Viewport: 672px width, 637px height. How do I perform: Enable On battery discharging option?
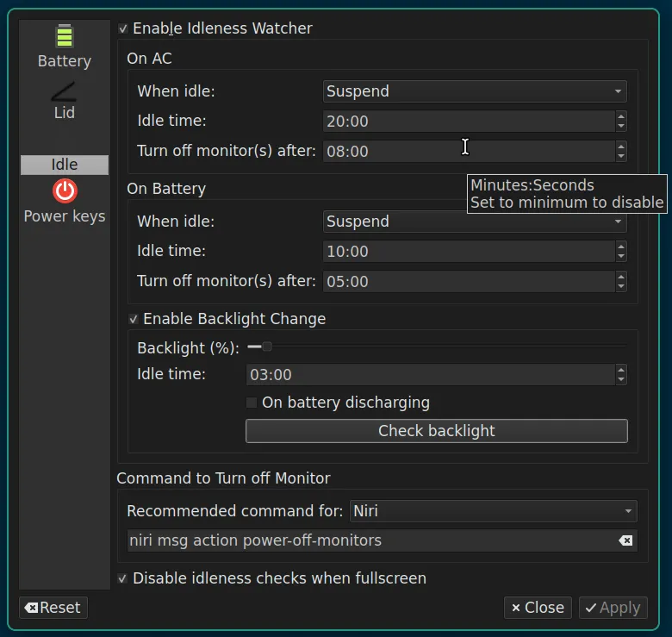[252, 403]
